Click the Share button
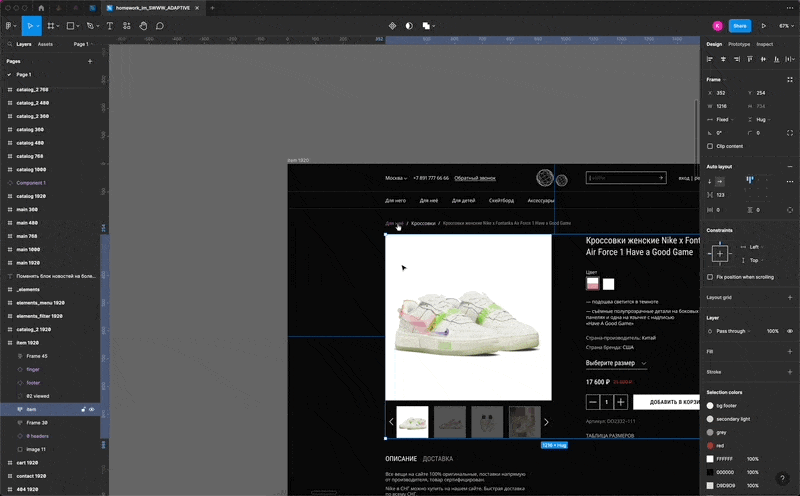Viewport: 800px width, 496px height. (740, 26)
